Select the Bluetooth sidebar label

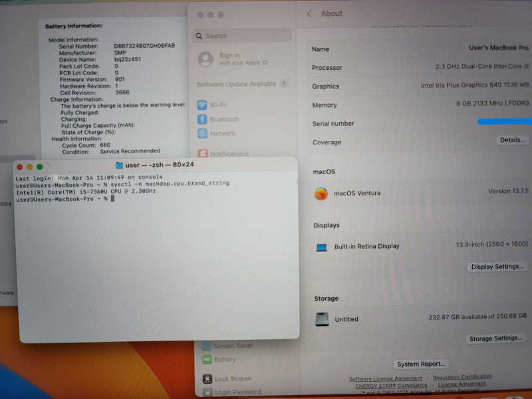point(224,119)
